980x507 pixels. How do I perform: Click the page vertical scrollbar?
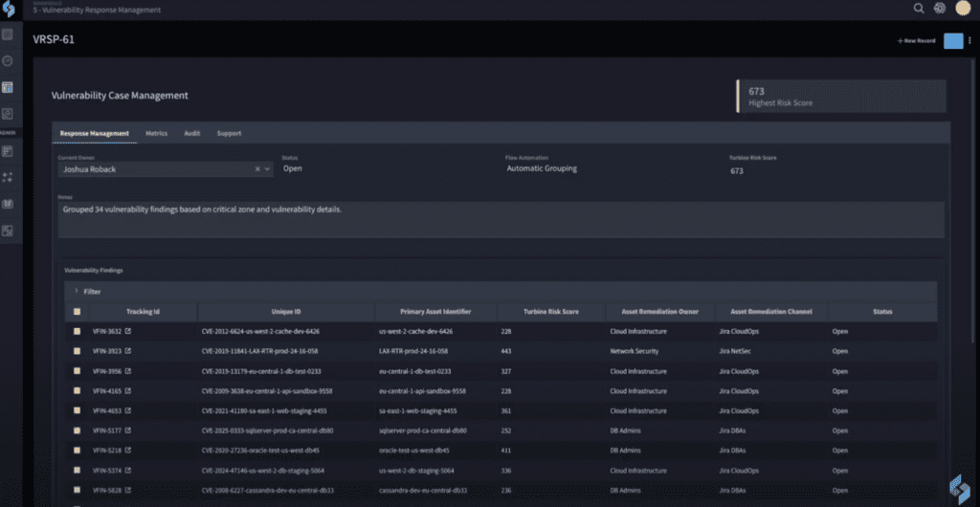(972, 200)
